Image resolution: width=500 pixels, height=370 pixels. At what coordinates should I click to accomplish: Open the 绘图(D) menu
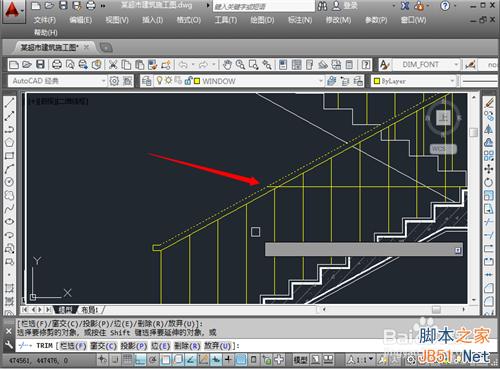click(262, 20)
